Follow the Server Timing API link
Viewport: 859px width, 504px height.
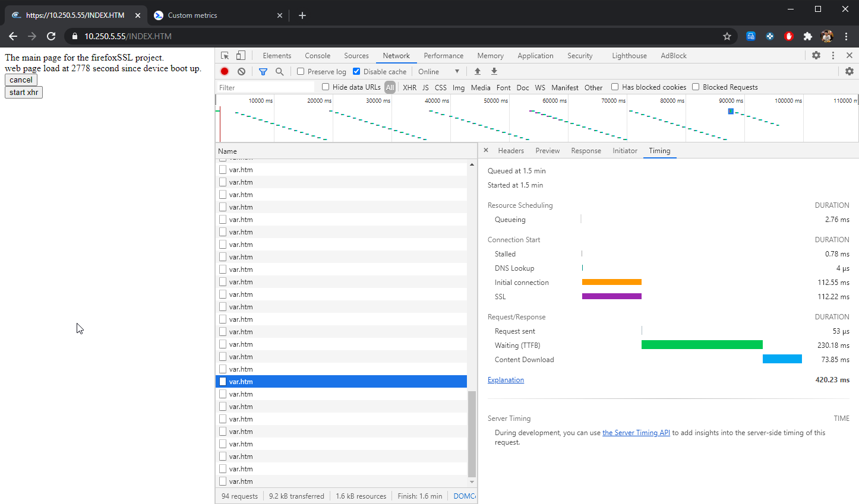tap(636, 433)
